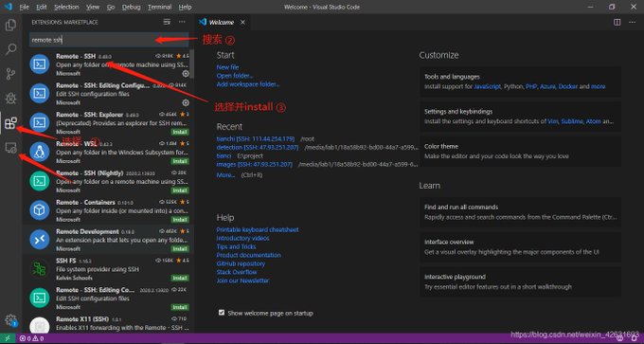
Task: Open Settings and keybindings card
Action: [x=520, y=117]
